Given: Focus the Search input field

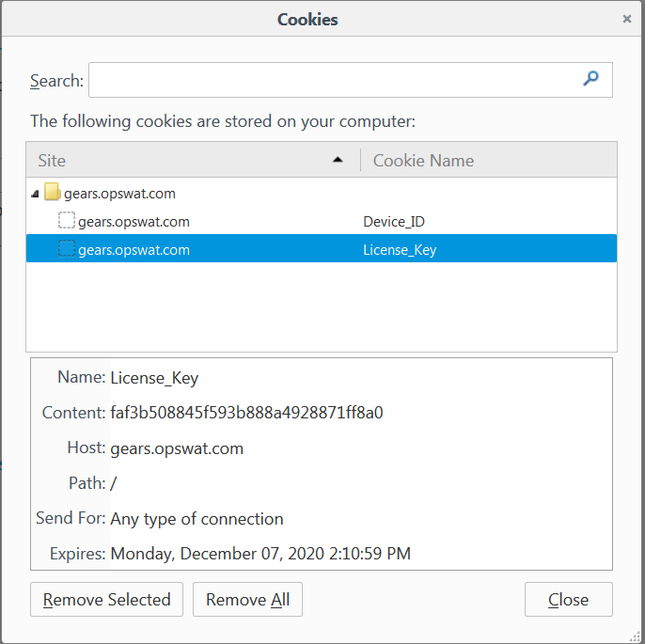Looking at the screenshot, I should [x=351, y=80].
